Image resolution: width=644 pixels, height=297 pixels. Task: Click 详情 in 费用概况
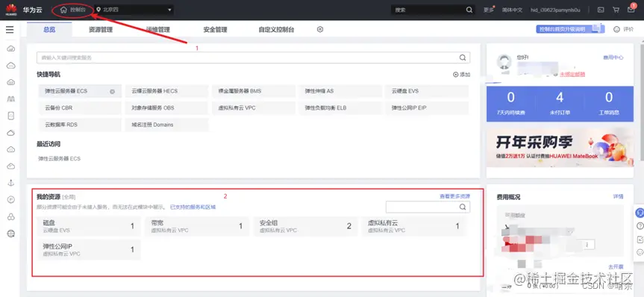click(x=618, y=197)
